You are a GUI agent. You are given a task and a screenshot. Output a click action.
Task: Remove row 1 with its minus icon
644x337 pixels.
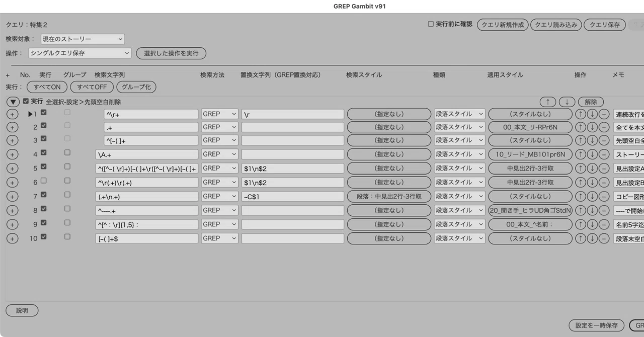tap(604, 114)
